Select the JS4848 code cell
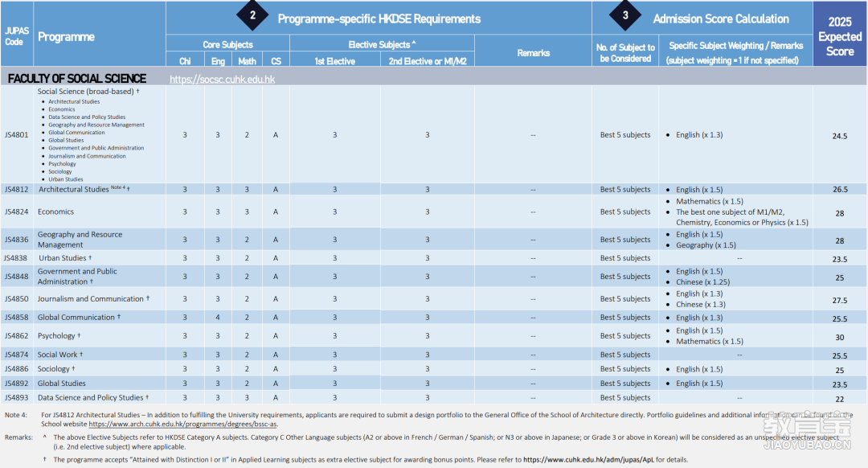 [x=17, y=277]
